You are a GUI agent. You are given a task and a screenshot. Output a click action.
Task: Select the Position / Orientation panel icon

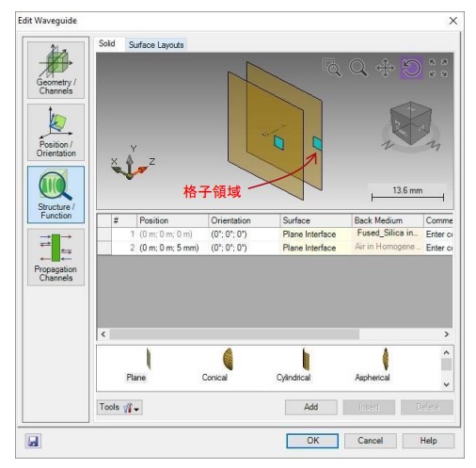[x=56, y=132]
